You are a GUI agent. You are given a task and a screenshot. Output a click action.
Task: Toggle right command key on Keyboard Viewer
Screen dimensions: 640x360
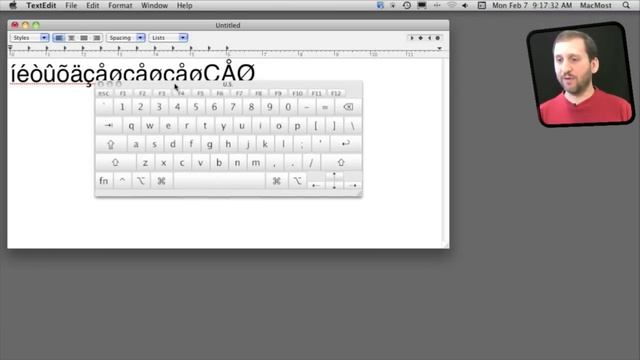[x=277, y=181]
